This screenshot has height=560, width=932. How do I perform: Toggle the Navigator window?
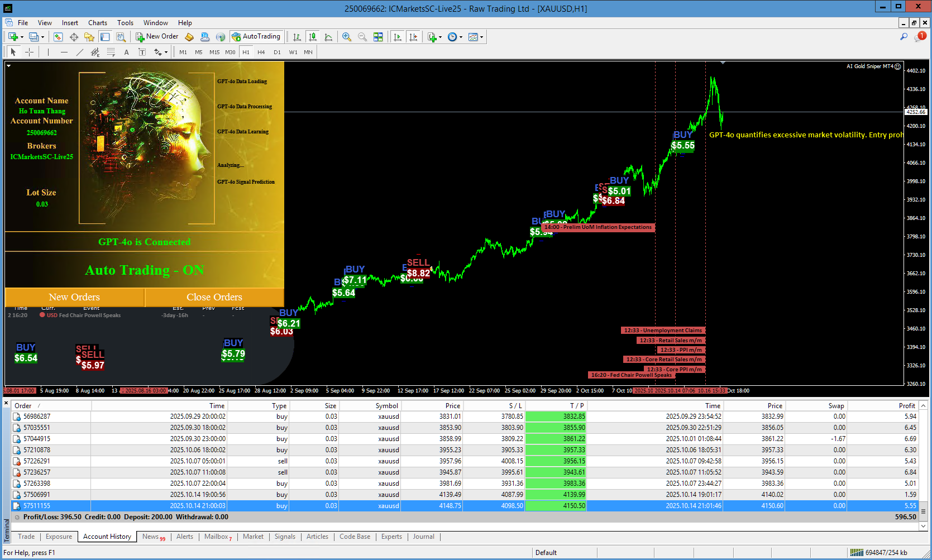coord(89,37)
